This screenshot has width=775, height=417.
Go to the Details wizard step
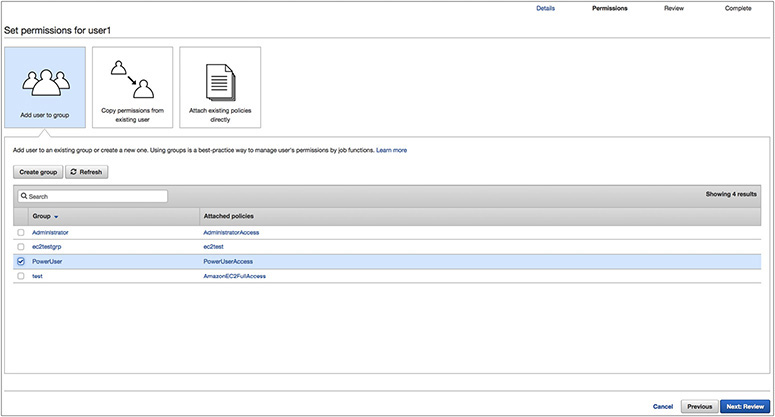(x=545, y=8)
